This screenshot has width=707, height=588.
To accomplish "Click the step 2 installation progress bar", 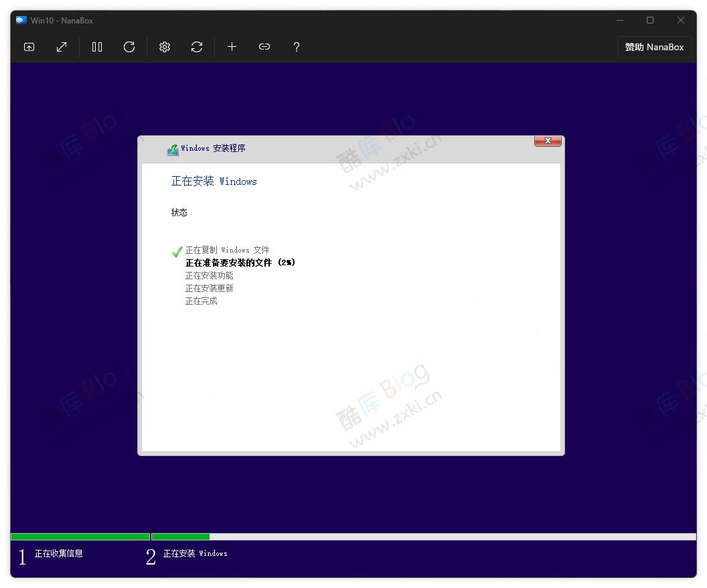I will (180, 536).
